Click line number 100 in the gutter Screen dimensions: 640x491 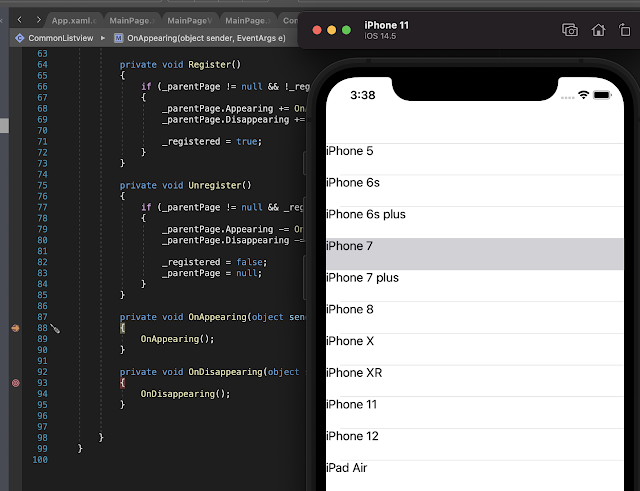pyautogui.click(x=40, y=460)
